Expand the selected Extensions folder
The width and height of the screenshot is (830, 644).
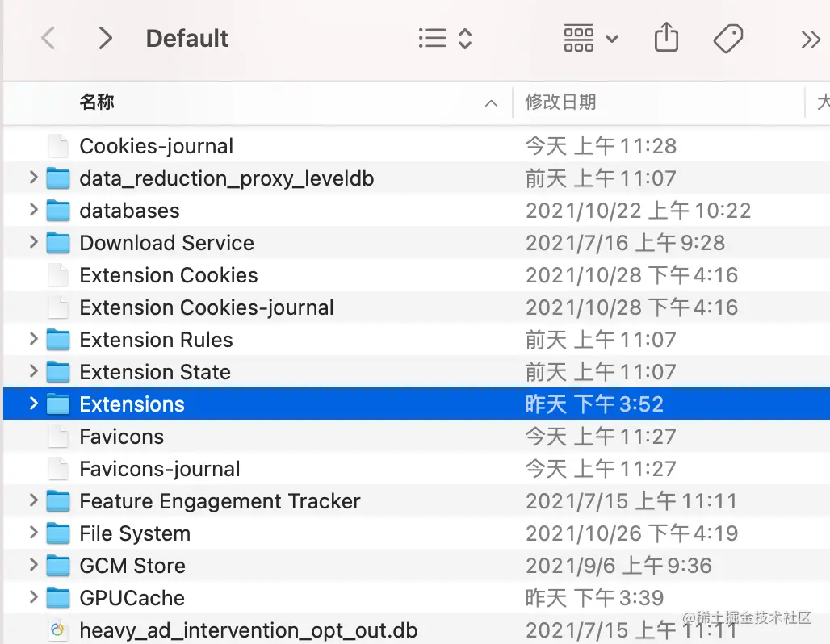point(33,404)
